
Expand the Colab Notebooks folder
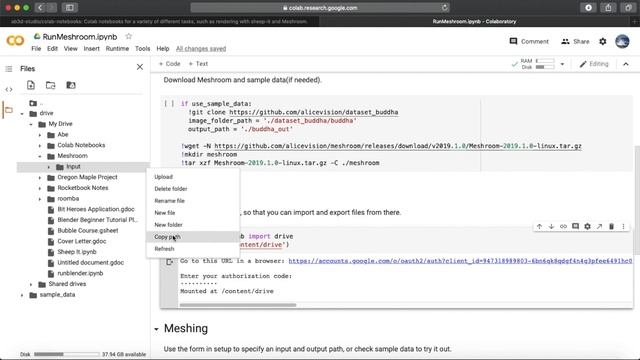click(40, 145)
